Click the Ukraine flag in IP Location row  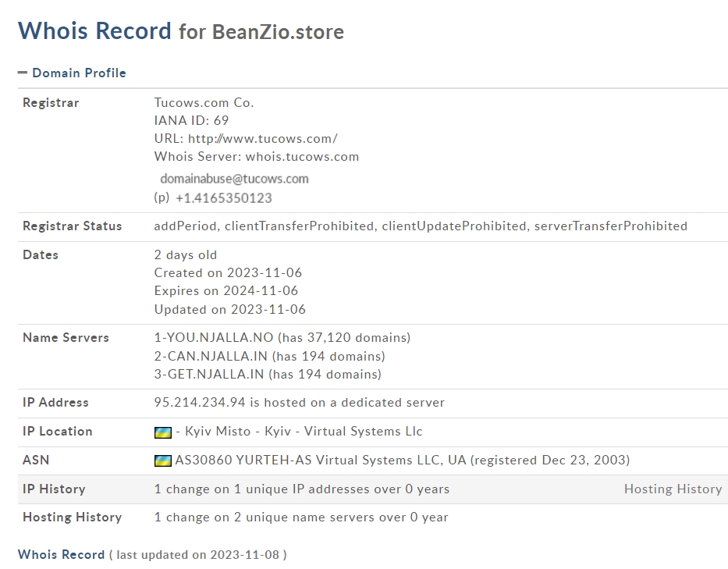point(162,432)
